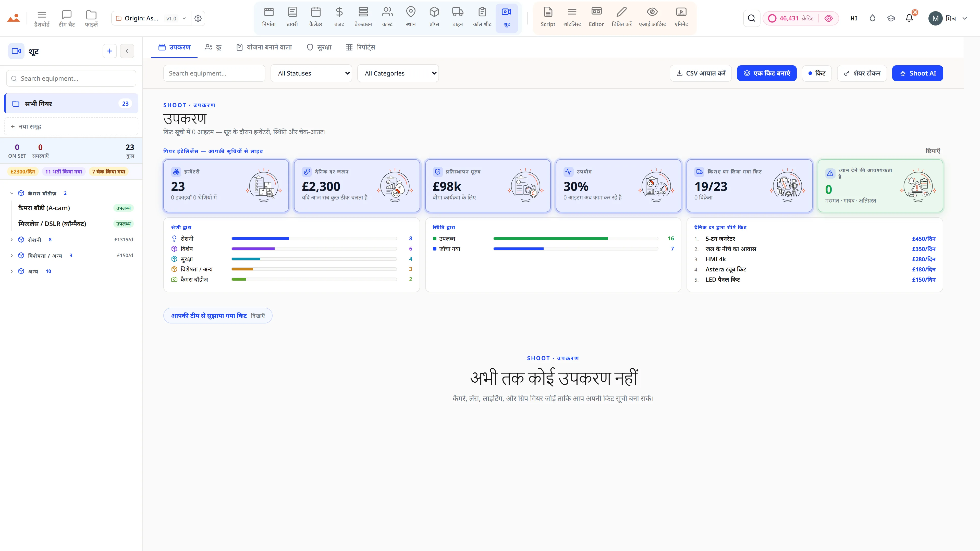
Task: Expand the रोशनी group
Action: 12,240
